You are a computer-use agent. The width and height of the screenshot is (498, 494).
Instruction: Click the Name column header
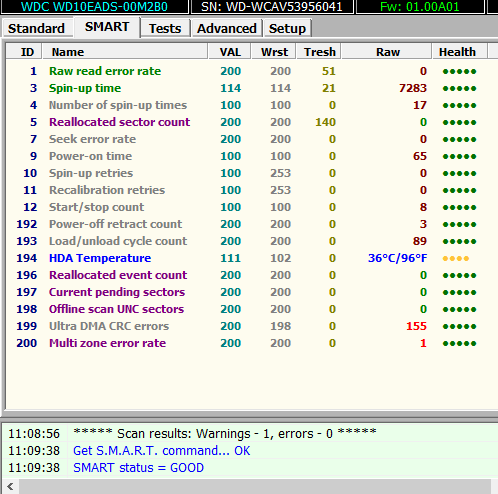point(125,52)
